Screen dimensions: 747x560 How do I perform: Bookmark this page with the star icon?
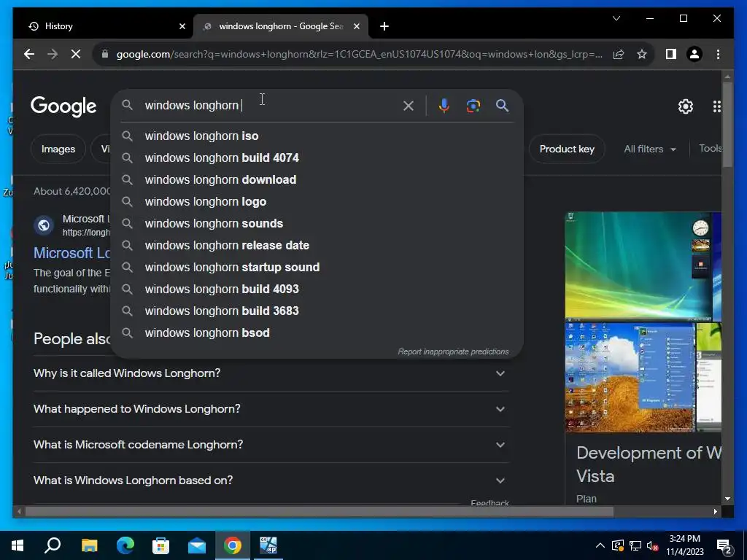[642, 54]
